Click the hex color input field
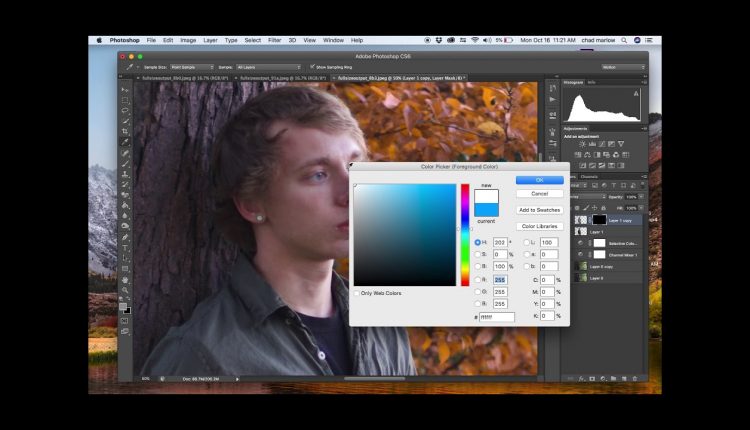 point(497,317)
